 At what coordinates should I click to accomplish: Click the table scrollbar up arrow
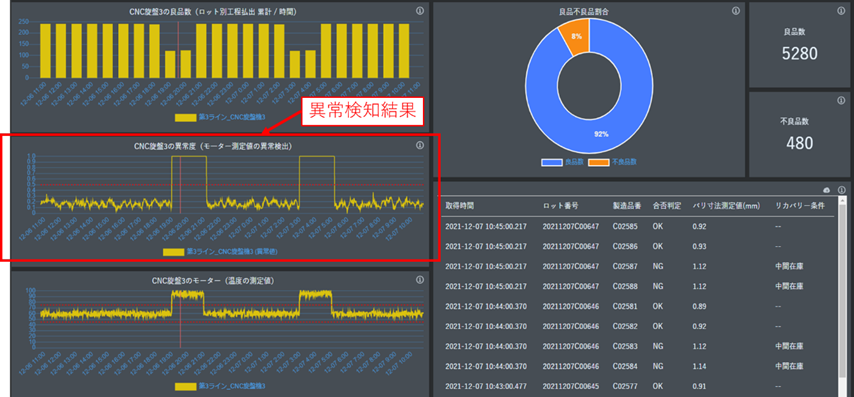843,200
